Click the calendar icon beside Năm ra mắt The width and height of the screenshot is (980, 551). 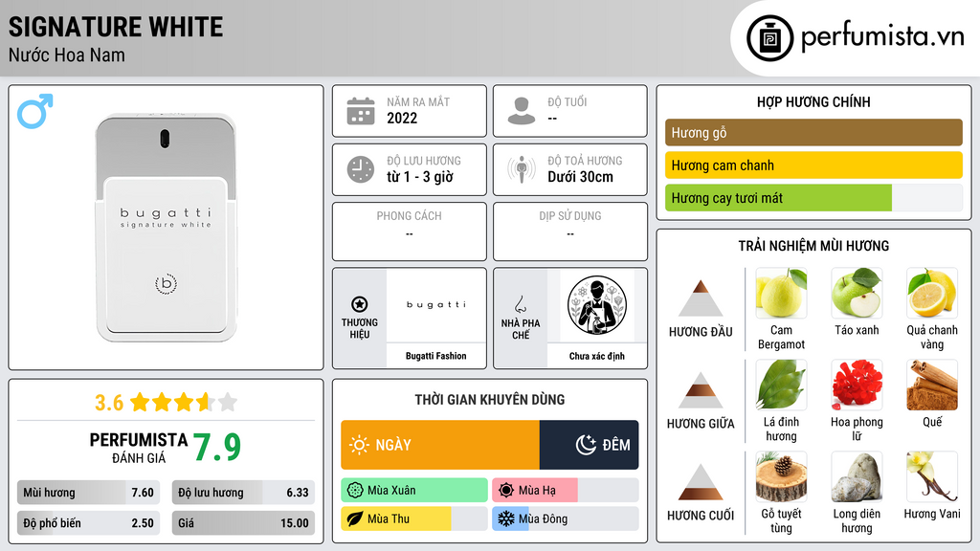click(x=361, y=111)
